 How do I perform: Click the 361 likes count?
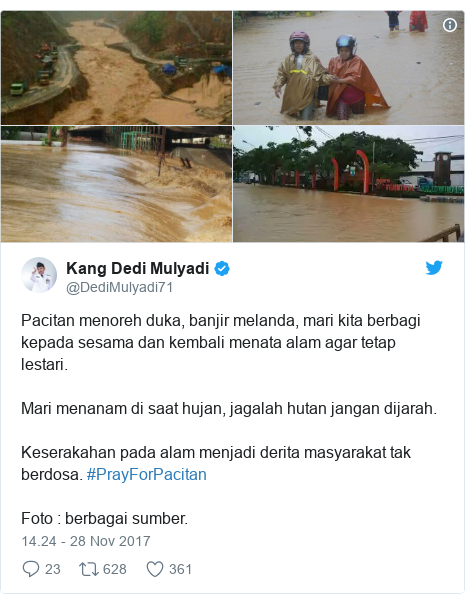[x=180, y=569]
